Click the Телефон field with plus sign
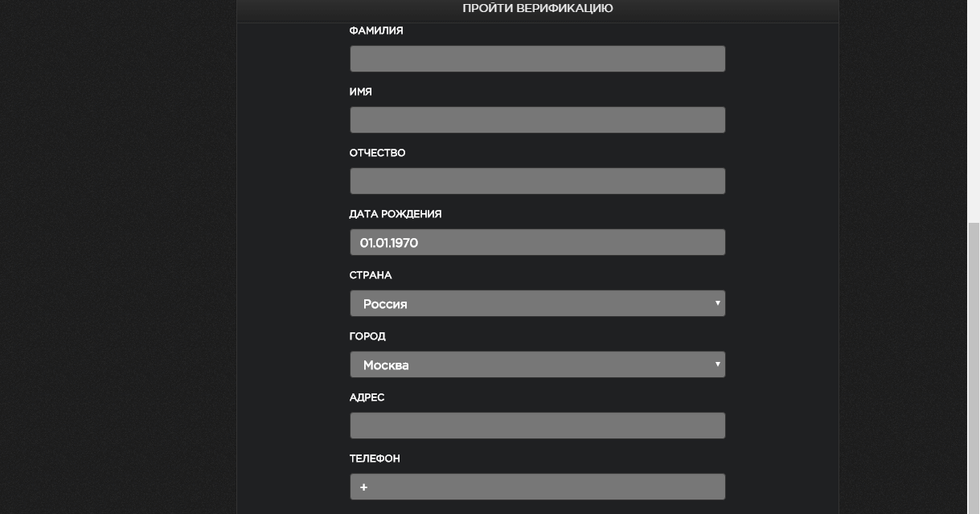The width and height of the screenshot is (980, 514). (537, 487)
